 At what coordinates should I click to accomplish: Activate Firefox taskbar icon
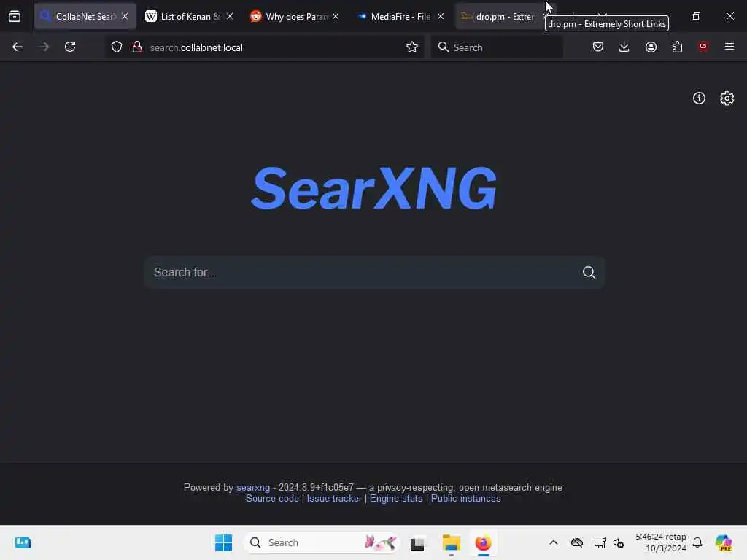pyautogui.click(x=483, y=542)
